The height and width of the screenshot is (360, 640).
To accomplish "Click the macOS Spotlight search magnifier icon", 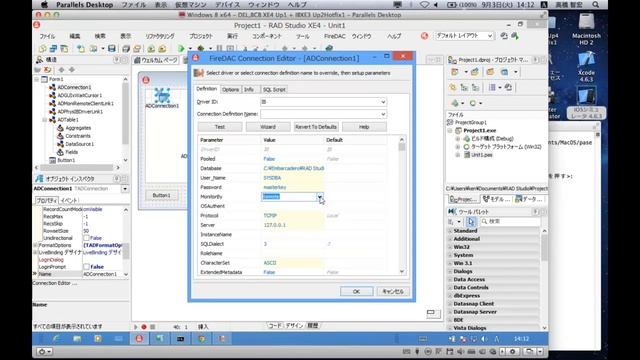I will pos(596,5).
